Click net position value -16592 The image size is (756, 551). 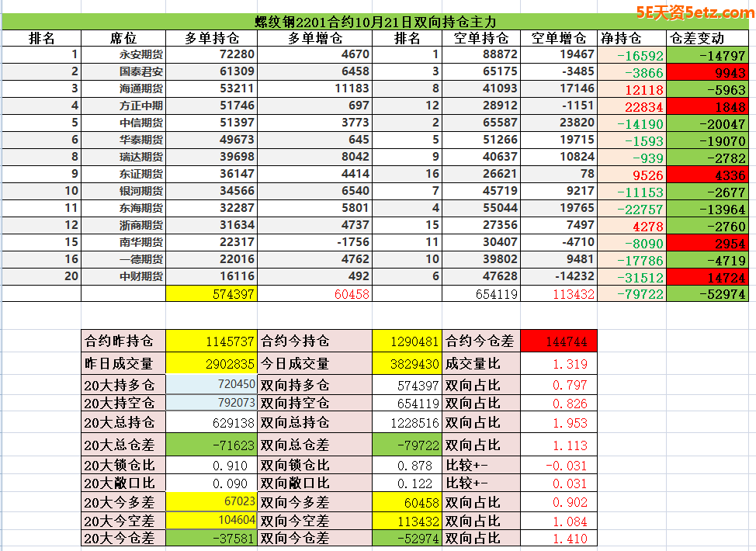coord(632,55)
